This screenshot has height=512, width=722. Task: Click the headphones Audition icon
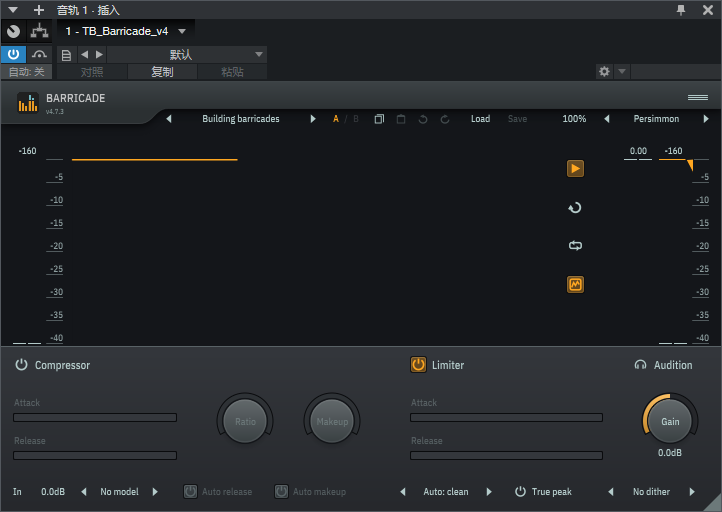[640, 365]
